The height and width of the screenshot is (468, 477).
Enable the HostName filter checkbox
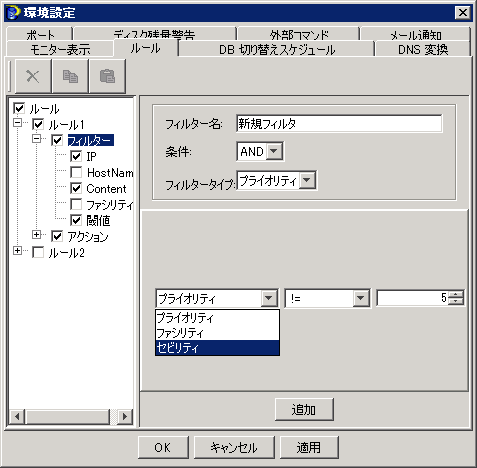pos(76,172)
